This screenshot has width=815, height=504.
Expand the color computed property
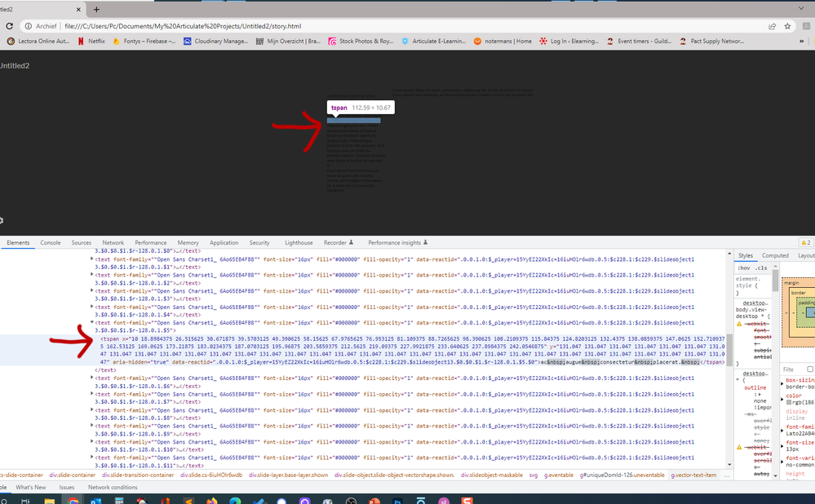pos(782,399)
